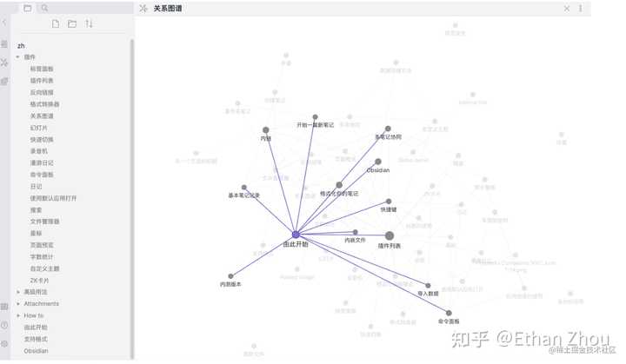Open graph view from left ribbon
Screen dimensions: 626x364
[5, 63]
